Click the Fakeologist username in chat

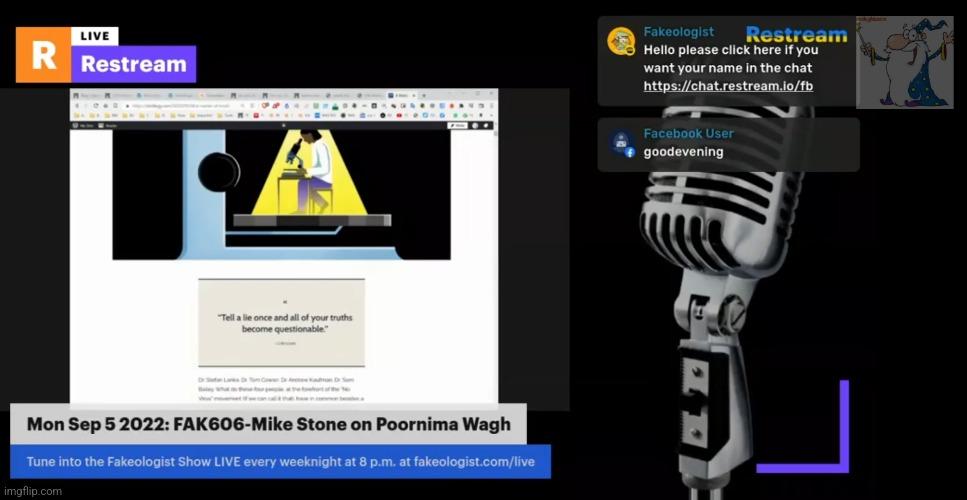click(678, 31)
